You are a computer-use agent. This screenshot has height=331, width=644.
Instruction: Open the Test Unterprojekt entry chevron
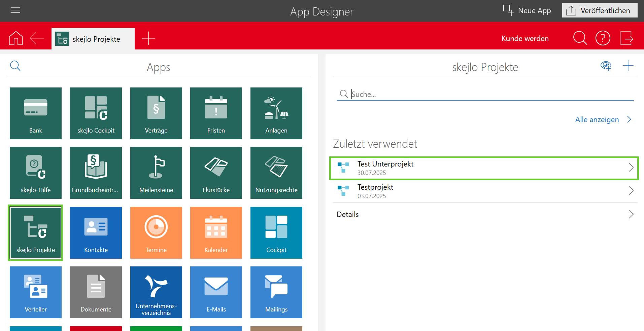(x=631, y=168)
